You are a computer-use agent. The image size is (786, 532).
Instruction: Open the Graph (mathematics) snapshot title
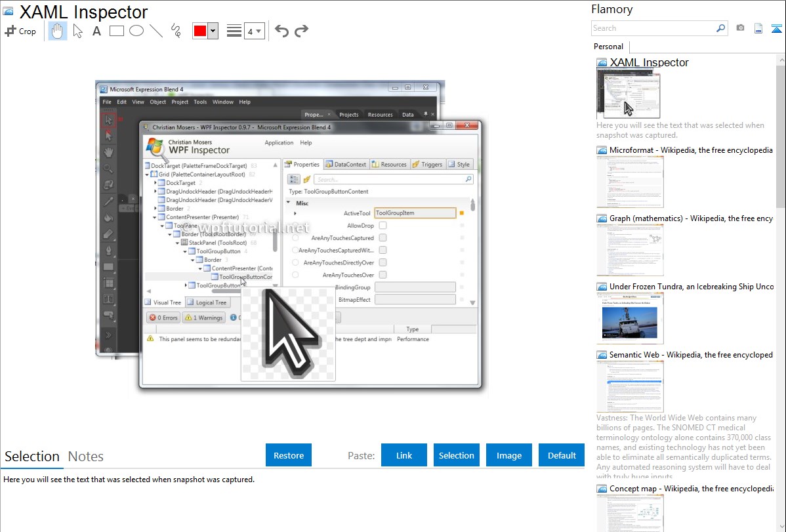(x=691, y=218)
